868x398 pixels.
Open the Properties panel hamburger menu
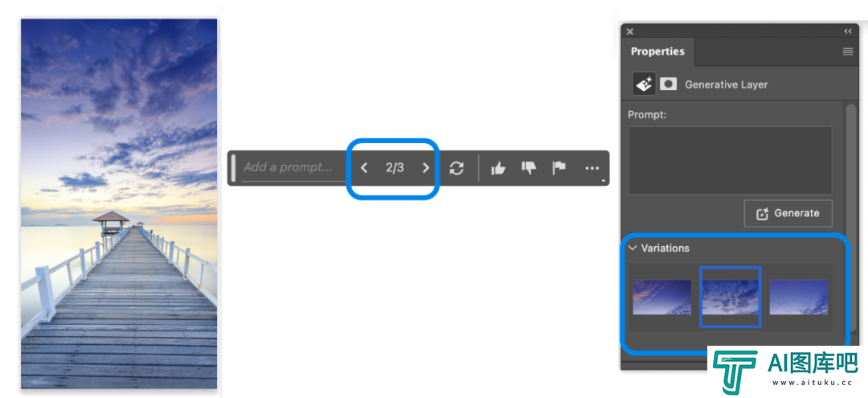click(x=848, y=51)
